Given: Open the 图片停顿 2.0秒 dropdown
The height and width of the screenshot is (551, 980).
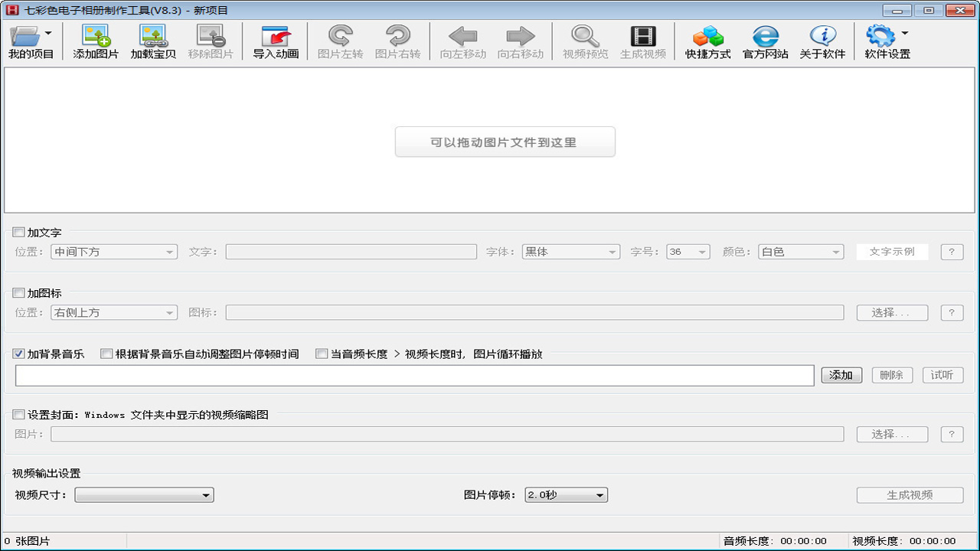Looking at the screenshot, I should click(566, 495).
